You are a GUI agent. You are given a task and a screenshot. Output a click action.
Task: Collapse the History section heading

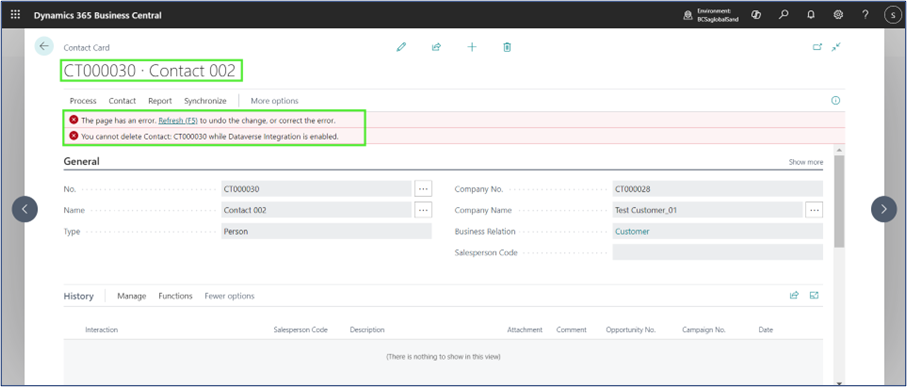click(79, 296)
